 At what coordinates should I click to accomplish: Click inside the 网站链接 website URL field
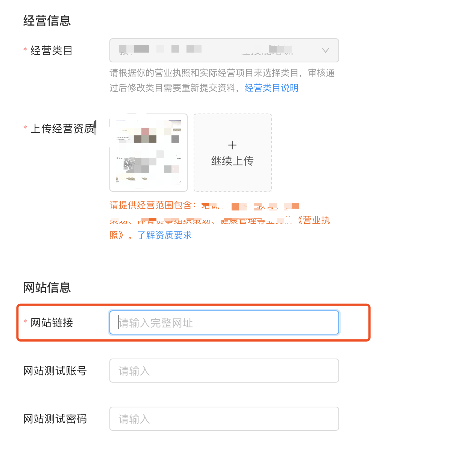[224, 322]
